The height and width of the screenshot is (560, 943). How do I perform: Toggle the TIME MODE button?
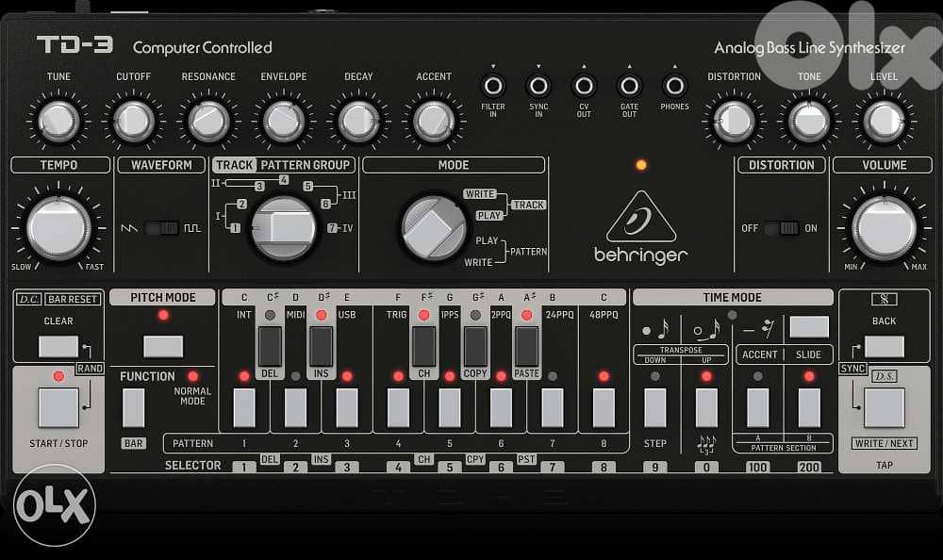(809, 327)
